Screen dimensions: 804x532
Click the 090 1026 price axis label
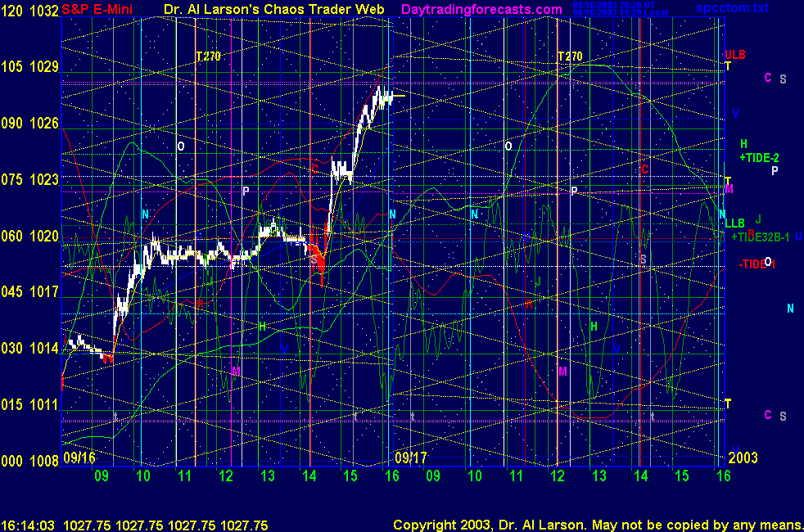coord(29,123)
